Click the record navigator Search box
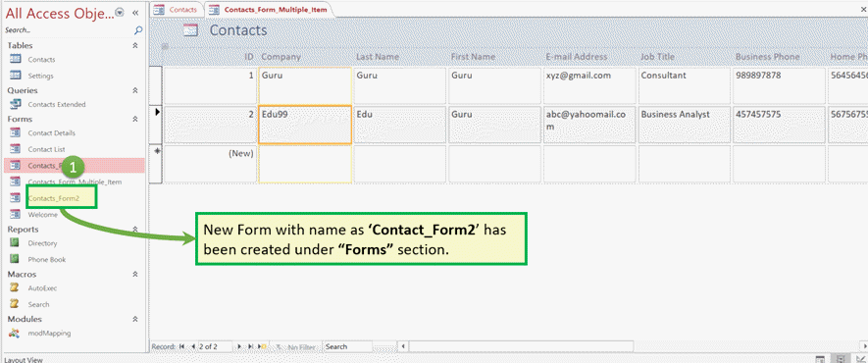 (x=347, y=347)
